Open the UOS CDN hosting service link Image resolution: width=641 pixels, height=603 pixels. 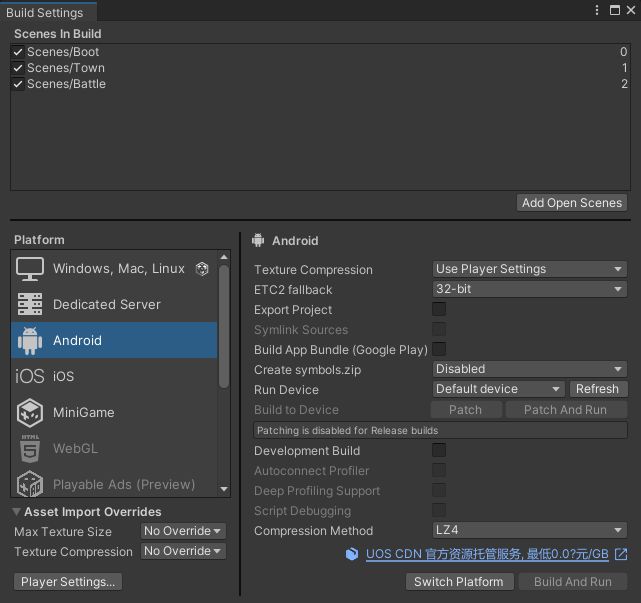tap(487, 554)
